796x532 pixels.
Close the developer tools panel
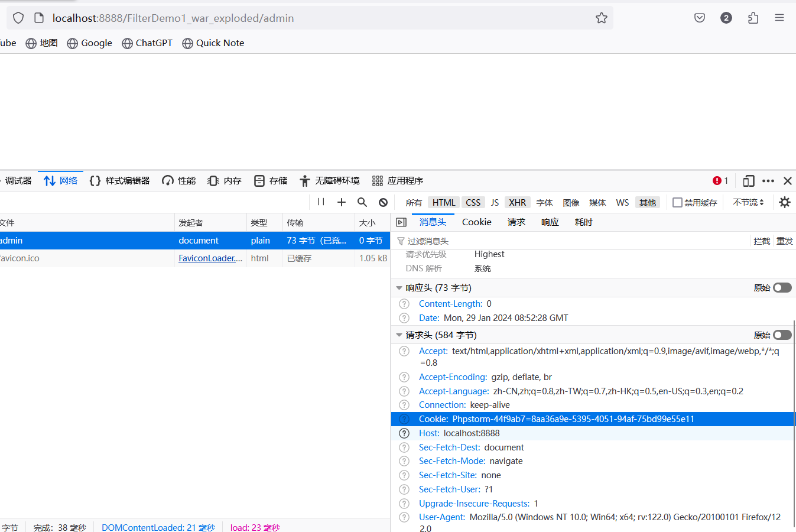788,181
